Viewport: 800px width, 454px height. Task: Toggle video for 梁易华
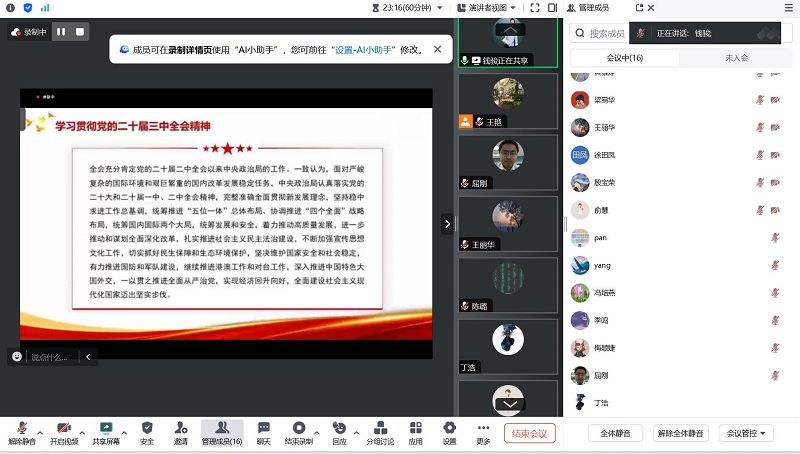[775, 100]
